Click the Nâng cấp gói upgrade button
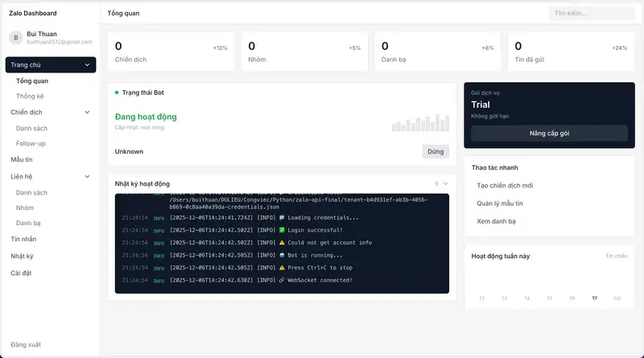This screenshot has height=358, width=644. [549, 133]
